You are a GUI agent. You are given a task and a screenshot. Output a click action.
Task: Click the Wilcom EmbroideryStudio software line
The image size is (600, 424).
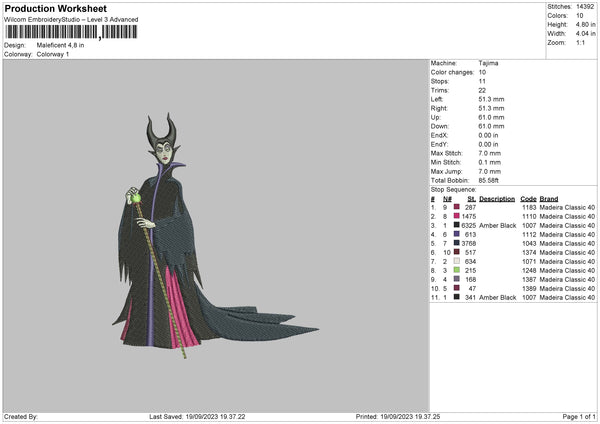tap(71, 20)
